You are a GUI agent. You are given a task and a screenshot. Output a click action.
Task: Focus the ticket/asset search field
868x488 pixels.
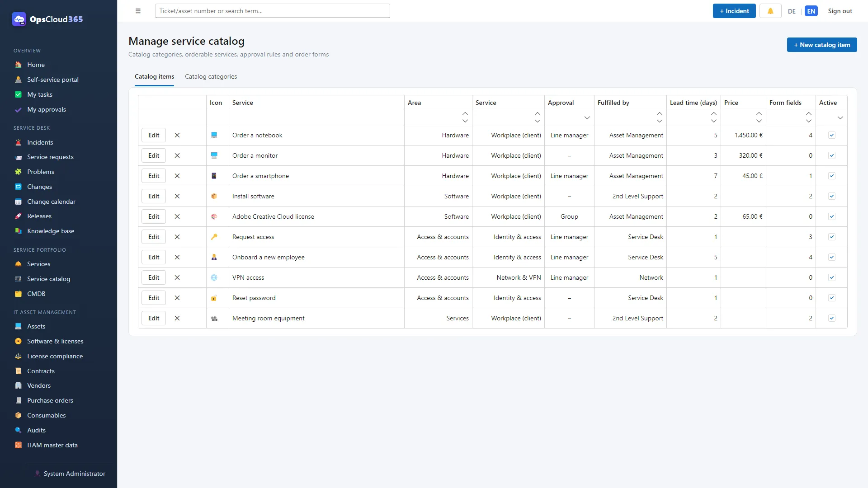(x=272, y=11)
